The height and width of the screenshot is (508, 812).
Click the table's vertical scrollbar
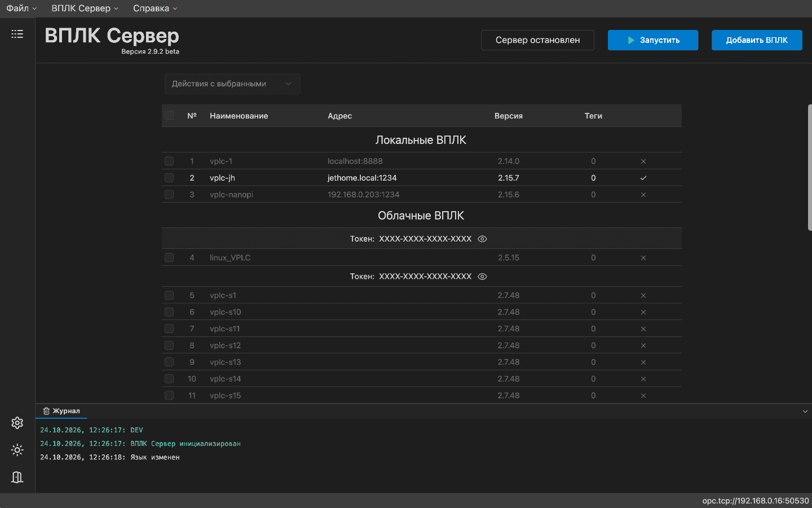point(810,167)
